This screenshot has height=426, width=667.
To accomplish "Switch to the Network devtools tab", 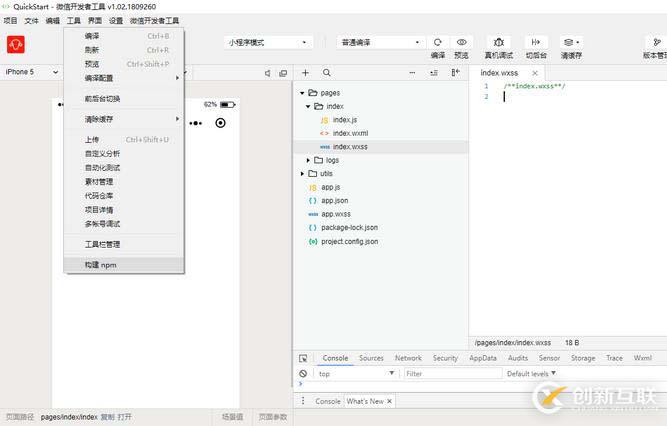I will click(408, 358).
